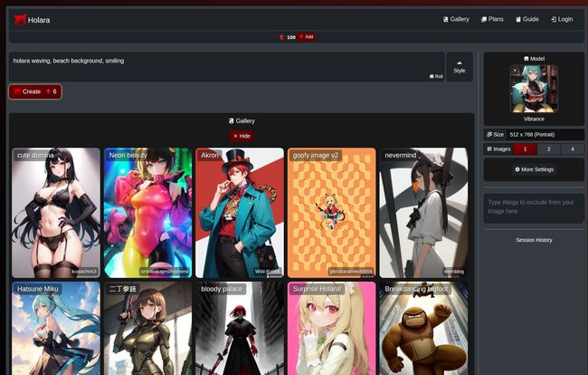
Task: Open the cute domina gallery image
Action: pyautogui.click(x=56, y=213)
